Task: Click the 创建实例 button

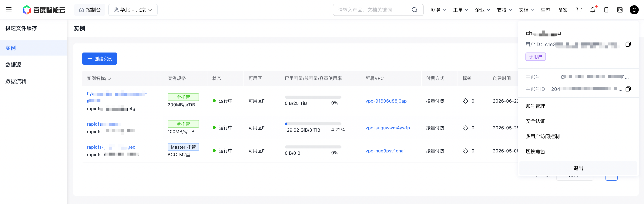Action: pos(99,59)
